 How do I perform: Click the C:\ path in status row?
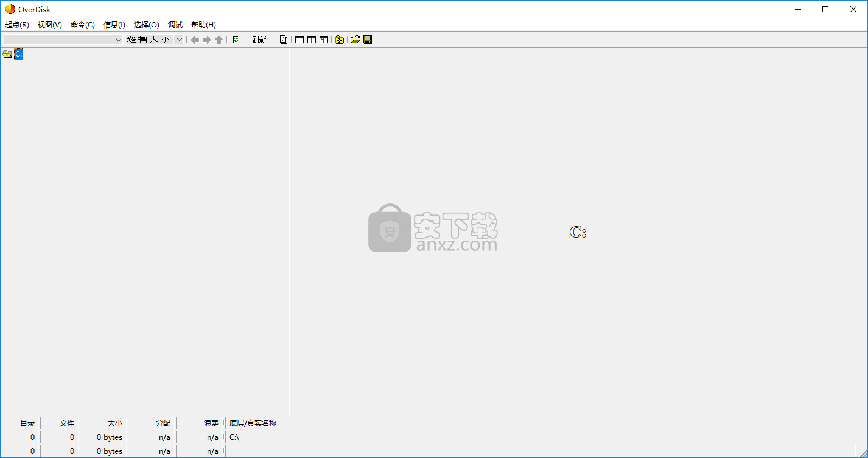(x=234, y=437)
